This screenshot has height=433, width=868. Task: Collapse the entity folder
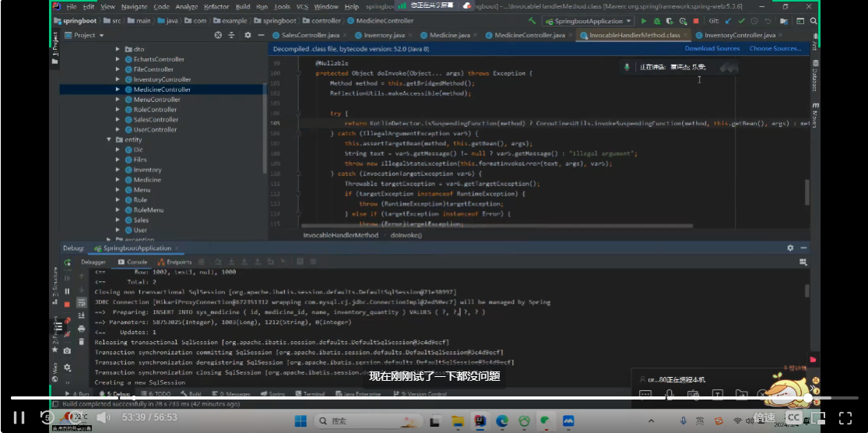coord(109,139)
